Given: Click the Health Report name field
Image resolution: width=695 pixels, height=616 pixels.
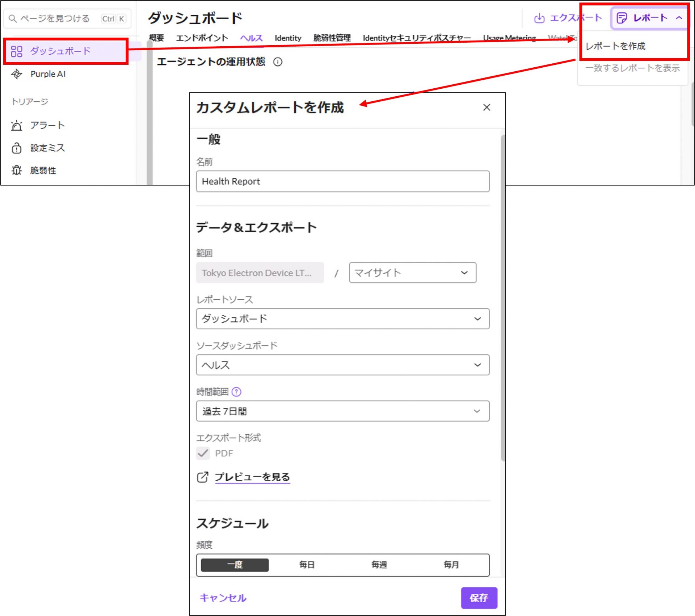Looking at the screenshot, I should [342, 181].
